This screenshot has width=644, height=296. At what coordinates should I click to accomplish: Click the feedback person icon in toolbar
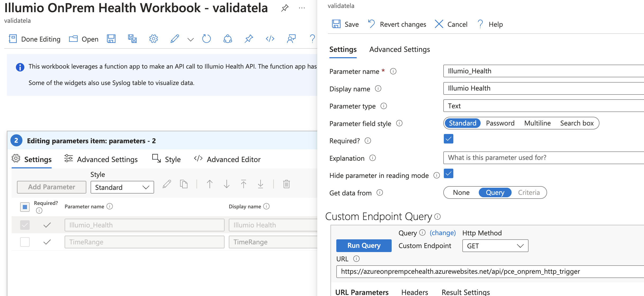(x=291, y=39)
